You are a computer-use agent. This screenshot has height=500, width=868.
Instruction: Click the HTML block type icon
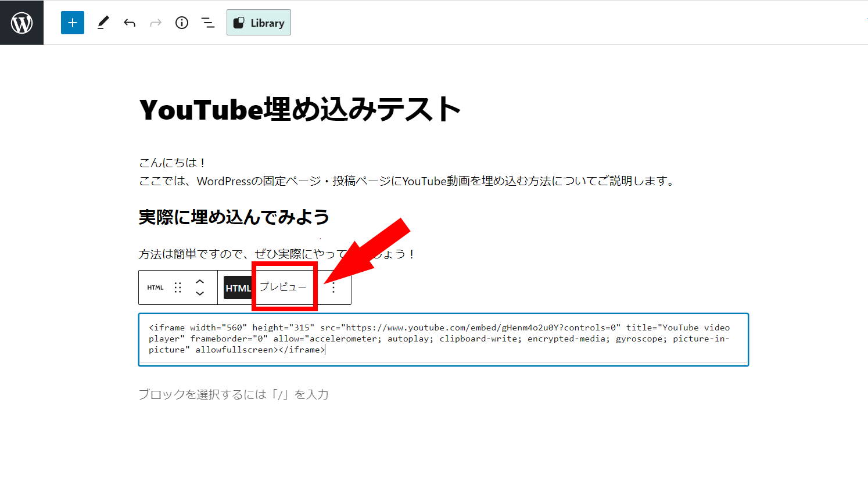(155, 287)
